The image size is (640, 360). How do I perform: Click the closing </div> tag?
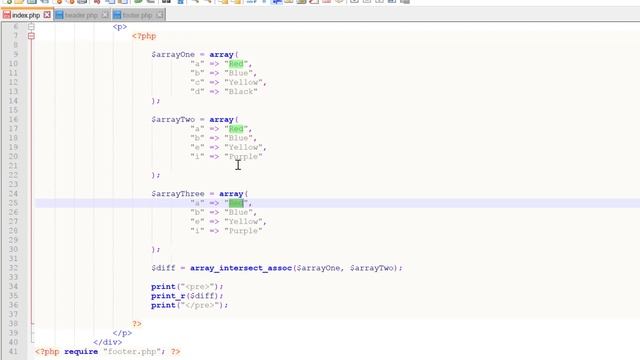(107, 342)
